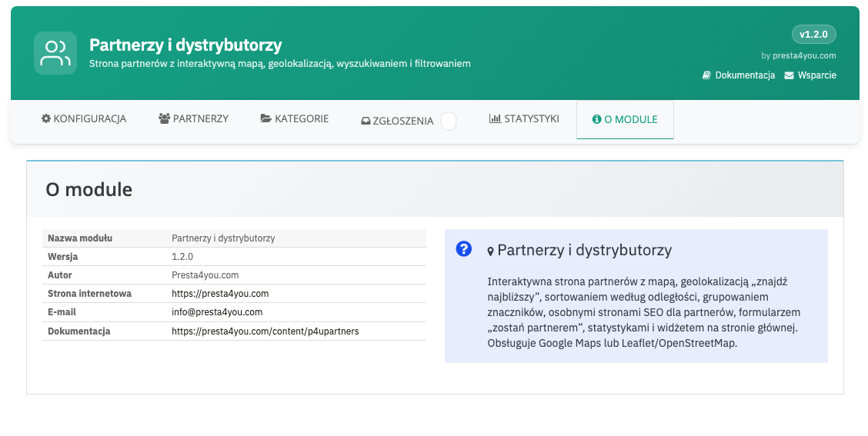Viewport: 868px width, 436px height.
Task: Click the info@presta4you.com email address
Action: click(x=217, y=312)
